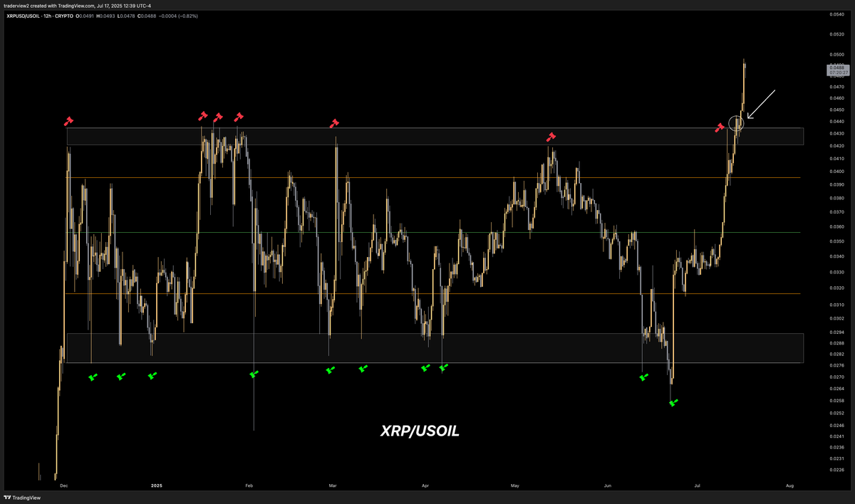Select the red hammer marker above the December peak
The width and height of the screenshot is (855, 504).
tap(68, 120)
